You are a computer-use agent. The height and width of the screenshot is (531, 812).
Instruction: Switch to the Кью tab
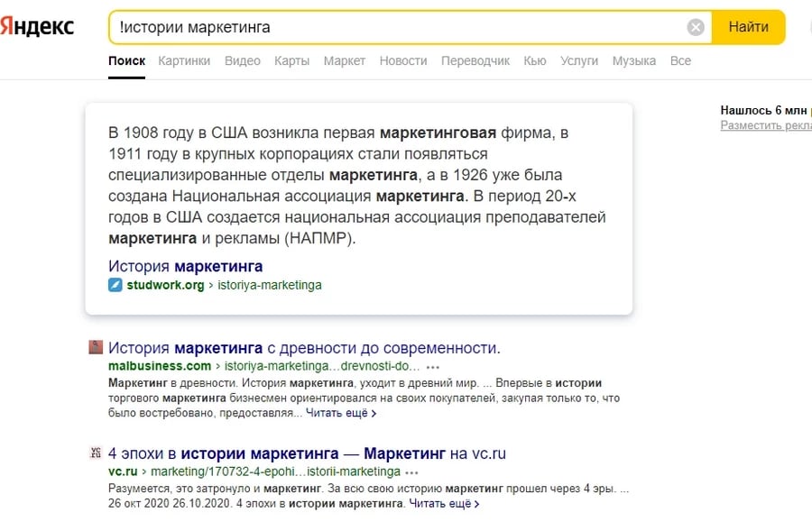pos(534,61)
